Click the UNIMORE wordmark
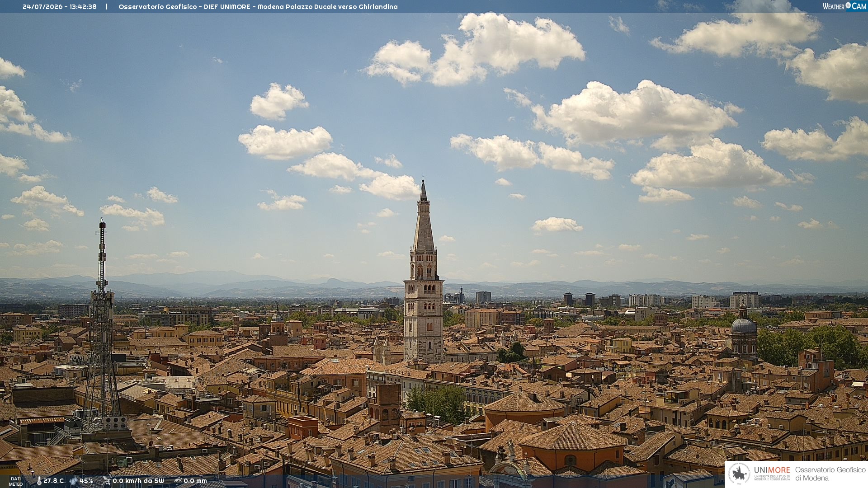 772,470
